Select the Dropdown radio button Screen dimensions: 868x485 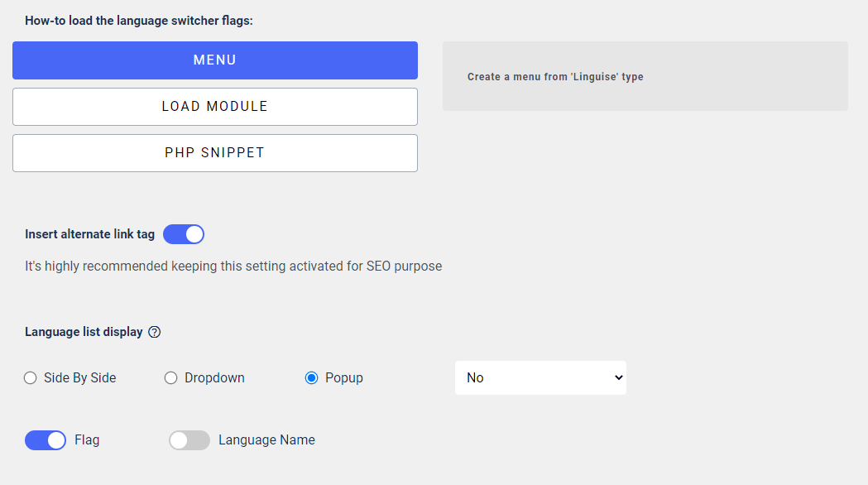tap(171, 378)
